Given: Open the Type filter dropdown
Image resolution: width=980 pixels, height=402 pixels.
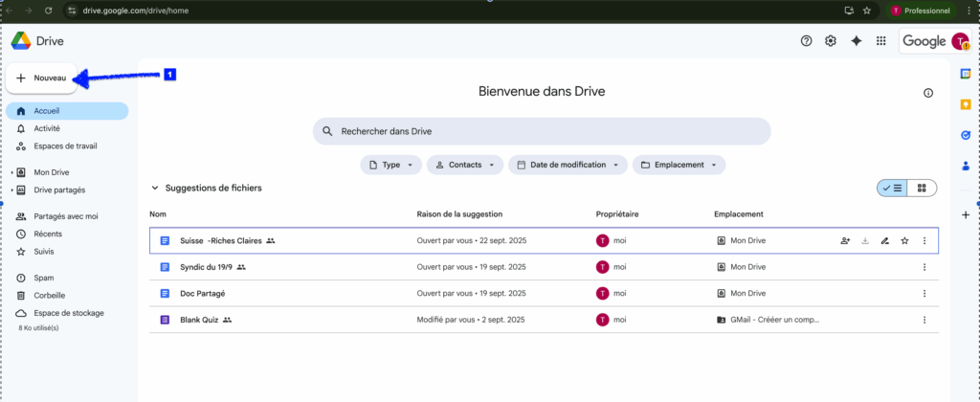Looking at the screenshot, I should coord(390,165).
